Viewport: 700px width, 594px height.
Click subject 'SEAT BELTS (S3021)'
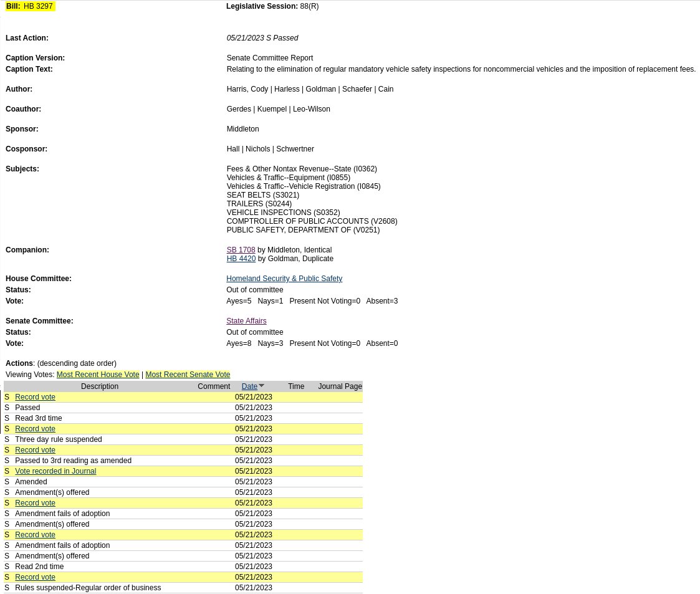[262, 195]
